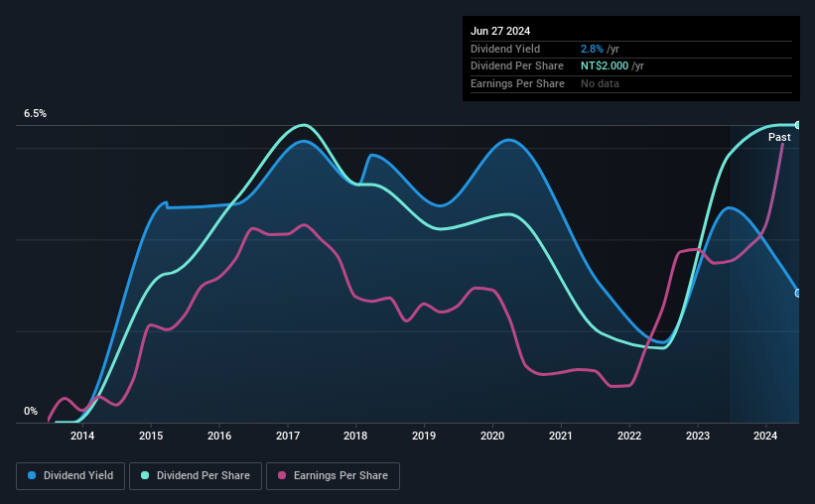Toggle the Dividend Per Share legend button
The image size is (815, 504).
pos(196,476)
